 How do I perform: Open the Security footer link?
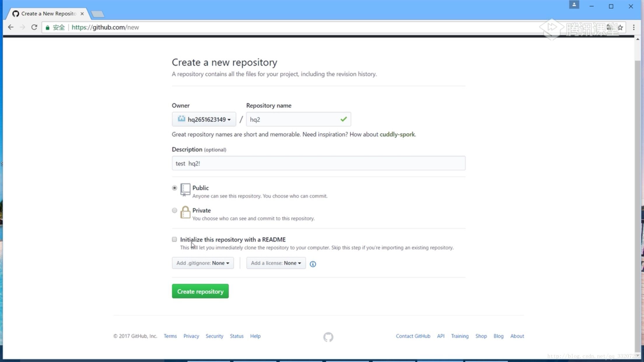point(214,336)
